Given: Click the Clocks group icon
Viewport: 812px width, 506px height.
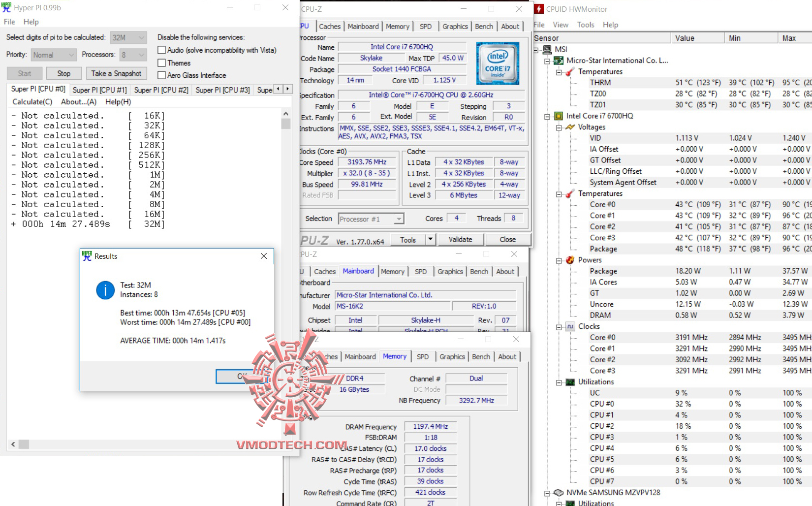Looking at the screenshot, I should tap(570, 326).
